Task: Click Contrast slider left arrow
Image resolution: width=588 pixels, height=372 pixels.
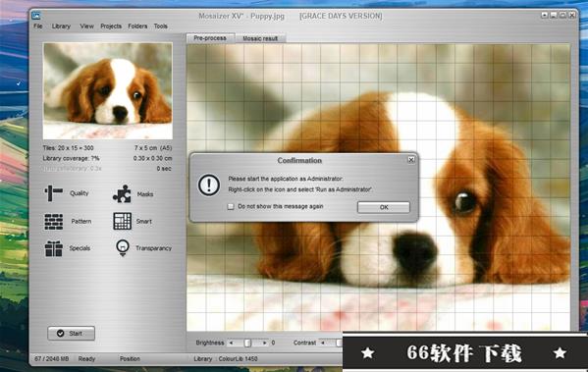Action: pos(323,343)
